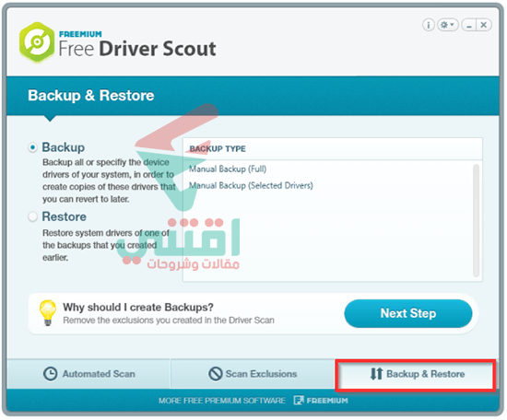Open the settings gear dropdown
The image size is (507, 420).
[x=447, y=25]
